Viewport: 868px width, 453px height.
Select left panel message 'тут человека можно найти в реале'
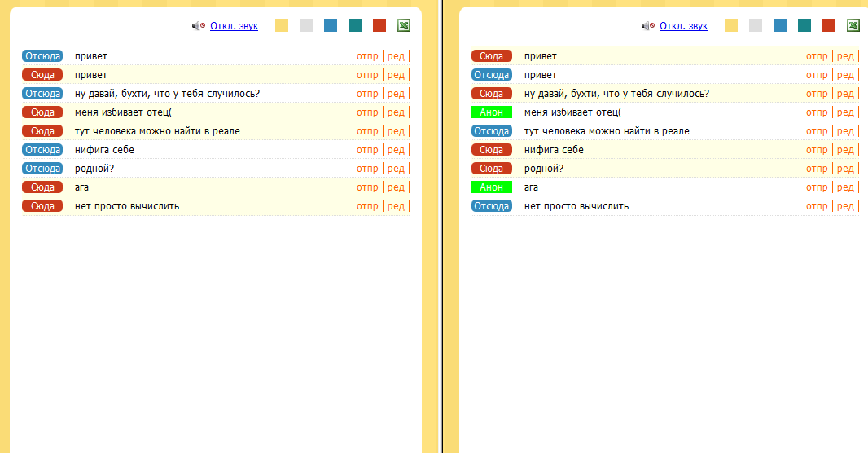pyautogui.click(x=157, y=131)
